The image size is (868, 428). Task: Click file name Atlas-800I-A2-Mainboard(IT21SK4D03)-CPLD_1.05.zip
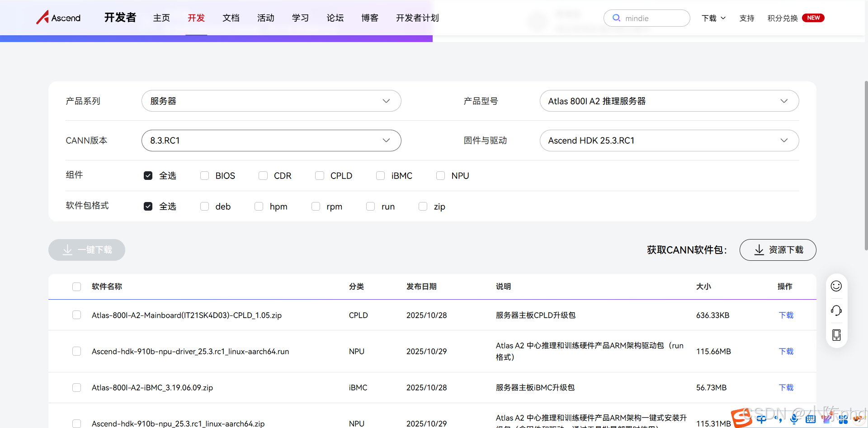(x=187, y=315)
